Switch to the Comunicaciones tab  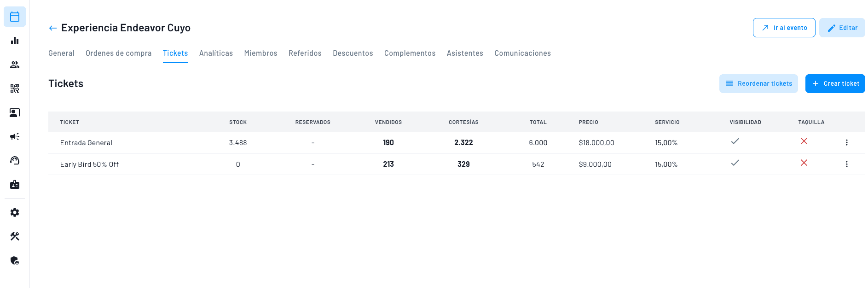pos(523,53)
